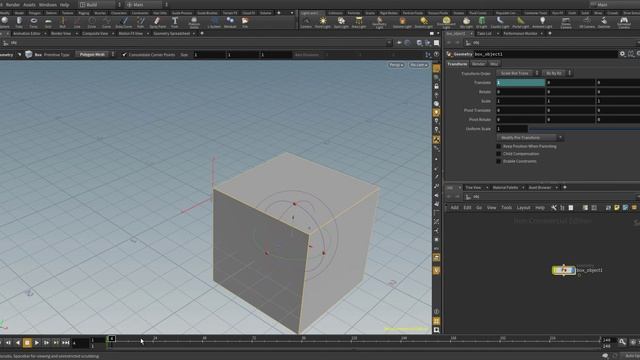This screenshot has height=360, width=640.
Task: Open the No cam camera dropdown
Action: click(418, 65)
